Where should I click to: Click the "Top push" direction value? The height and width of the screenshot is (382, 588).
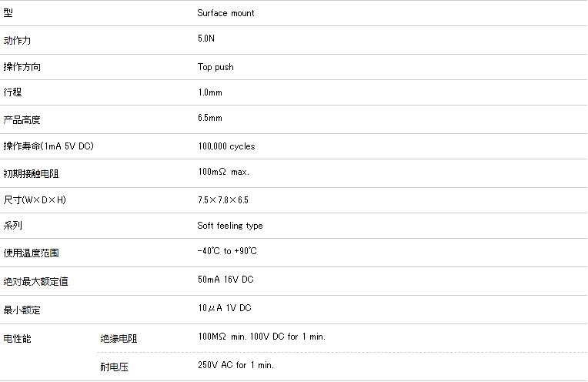(x=215, y=67)
